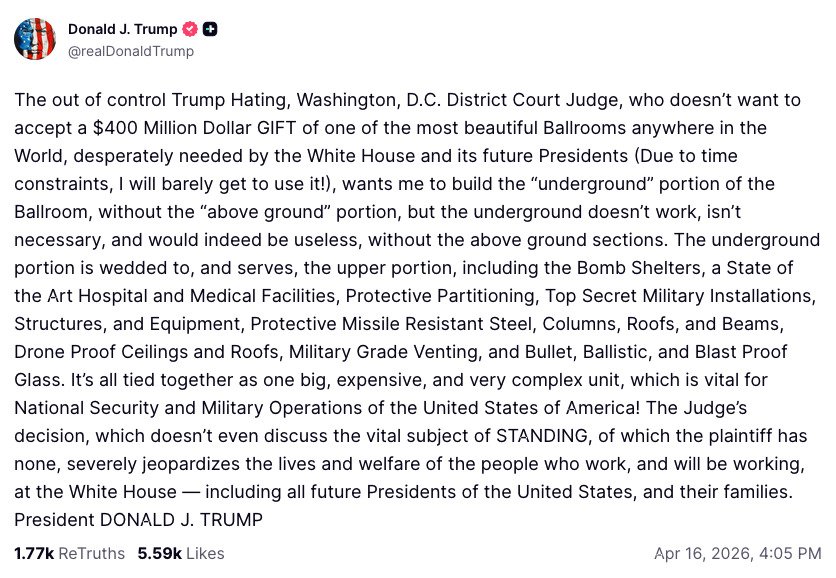Image resolution: width=836 pixels, height=578 pixels.
Task: Open the profile avatar picture
Action: [35, 39]
